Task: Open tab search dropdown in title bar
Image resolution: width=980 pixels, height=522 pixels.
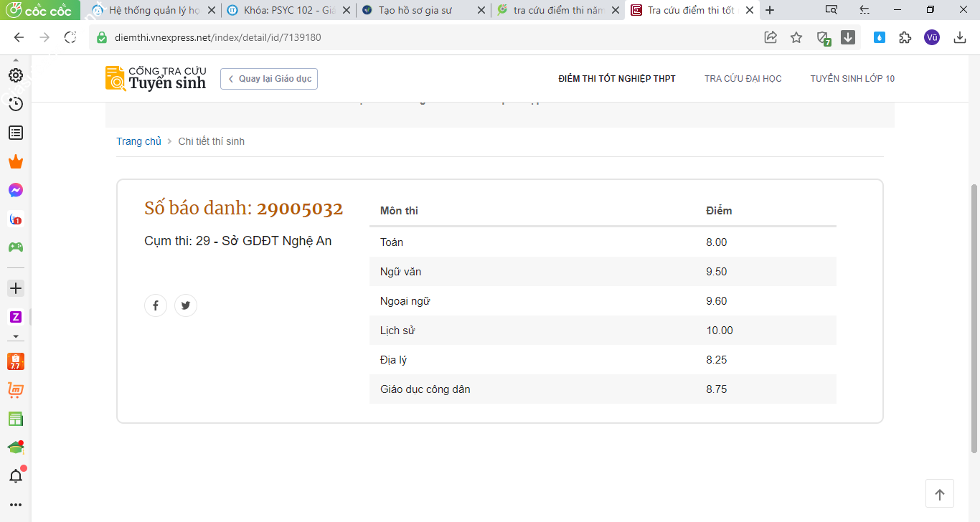Action: [831, 10]
